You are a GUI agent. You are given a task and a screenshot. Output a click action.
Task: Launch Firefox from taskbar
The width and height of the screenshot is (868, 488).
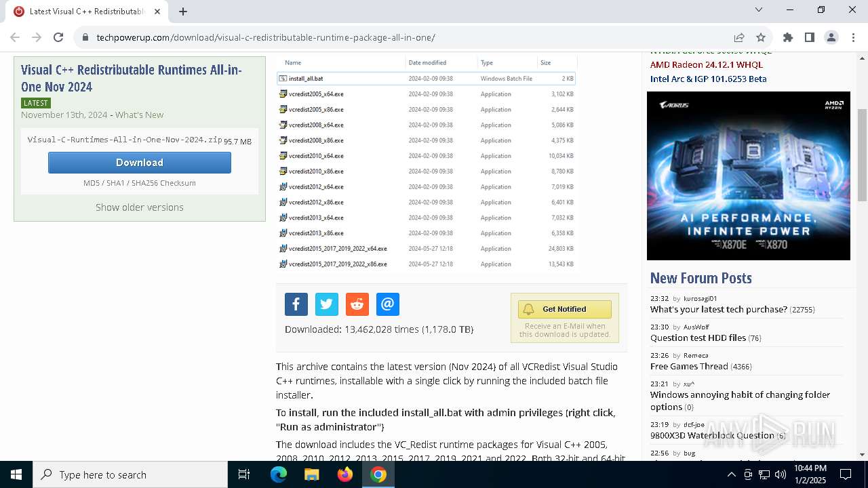pyautogui.click(x=345, y=474)
